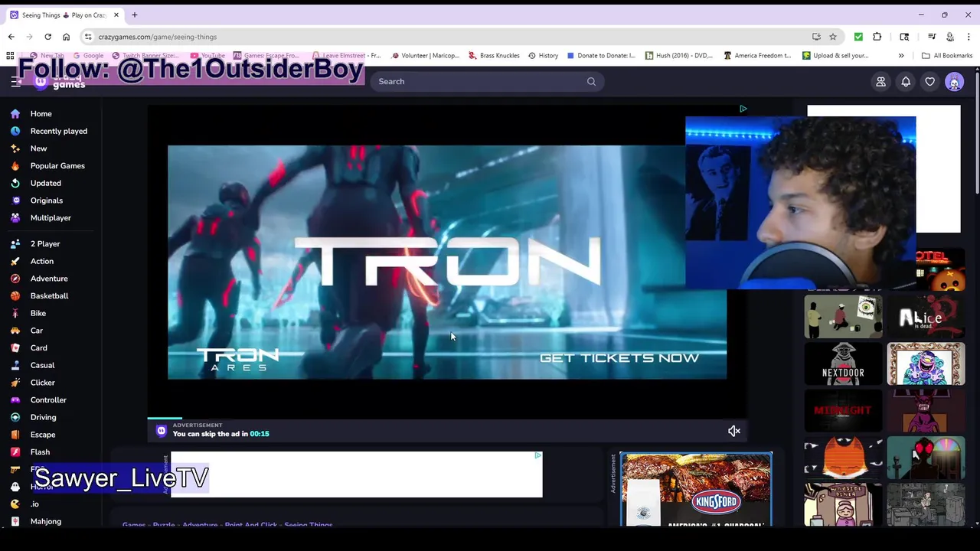
Task: Select the Multiplayer category icon
Action: 15,218
